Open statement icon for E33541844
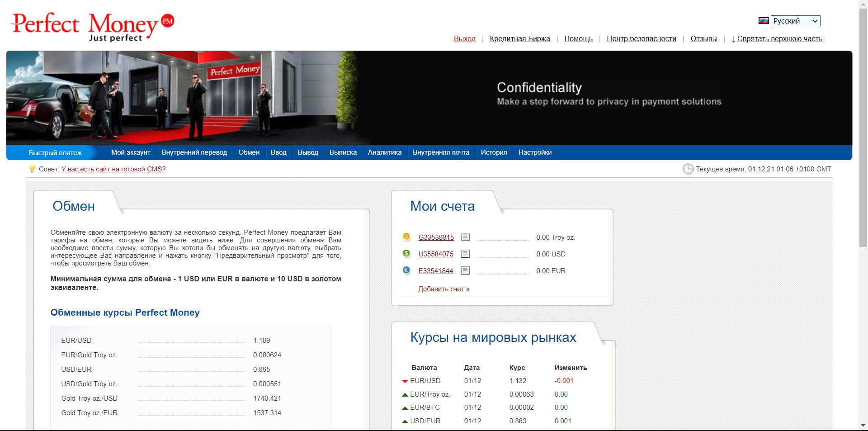 (465, 270)
